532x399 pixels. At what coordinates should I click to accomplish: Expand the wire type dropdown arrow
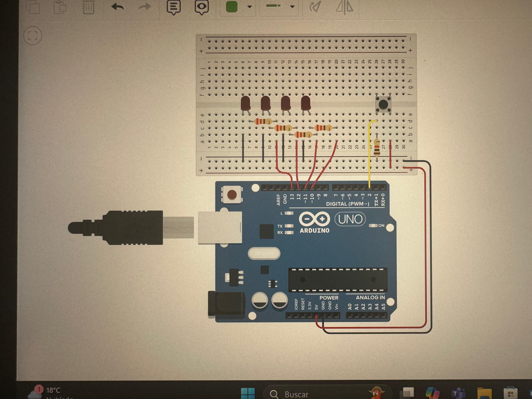click(292, 7)
